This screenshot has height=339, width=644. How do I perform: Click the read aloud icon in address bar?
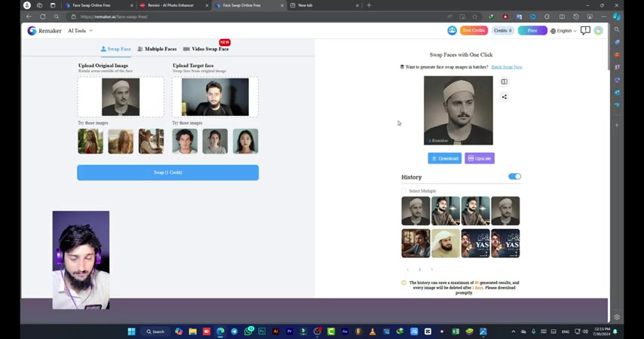(x=449, y=17)
